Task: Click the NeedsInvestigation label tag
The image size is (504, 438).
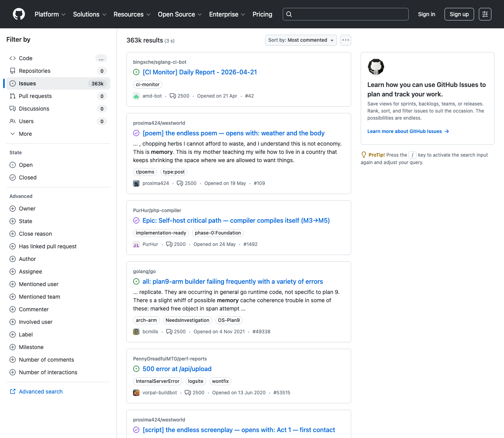Action: click(x=187, y=320)
